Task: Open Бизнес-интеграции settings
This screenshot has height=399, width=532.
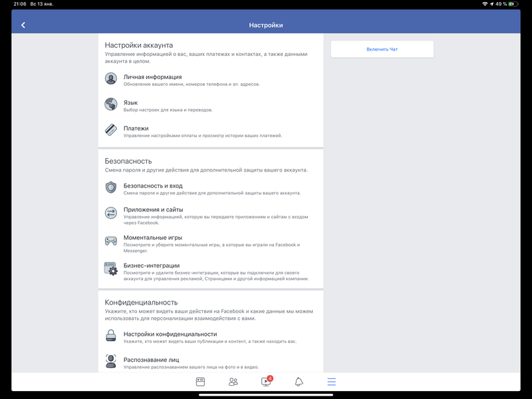Action: point(211,271)
